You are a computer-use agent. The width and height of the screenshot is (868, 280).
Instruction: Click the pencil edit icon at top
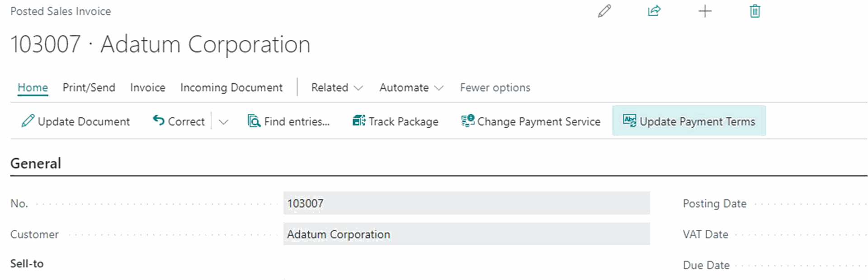604,11
